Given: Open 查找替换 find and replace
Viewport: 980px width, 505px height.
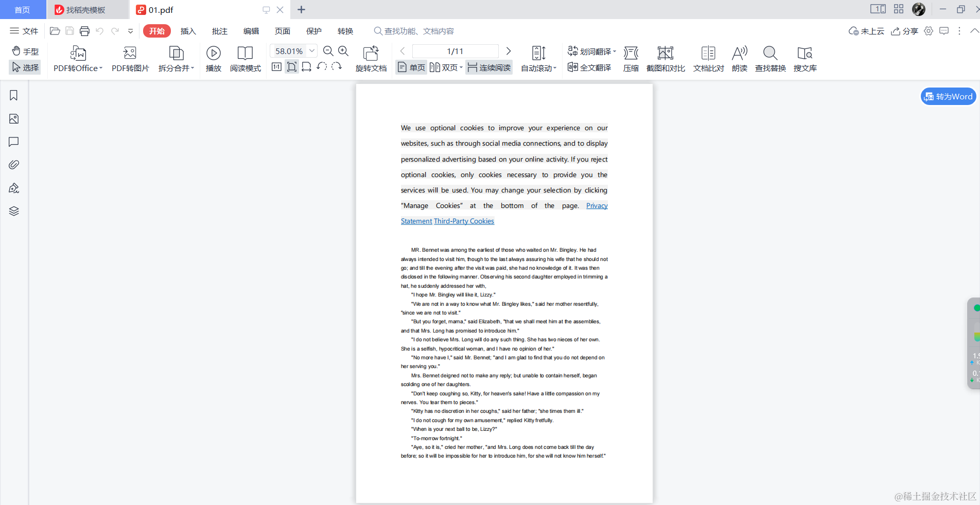Looking at the screenshot, I should (x=770, y=58).
